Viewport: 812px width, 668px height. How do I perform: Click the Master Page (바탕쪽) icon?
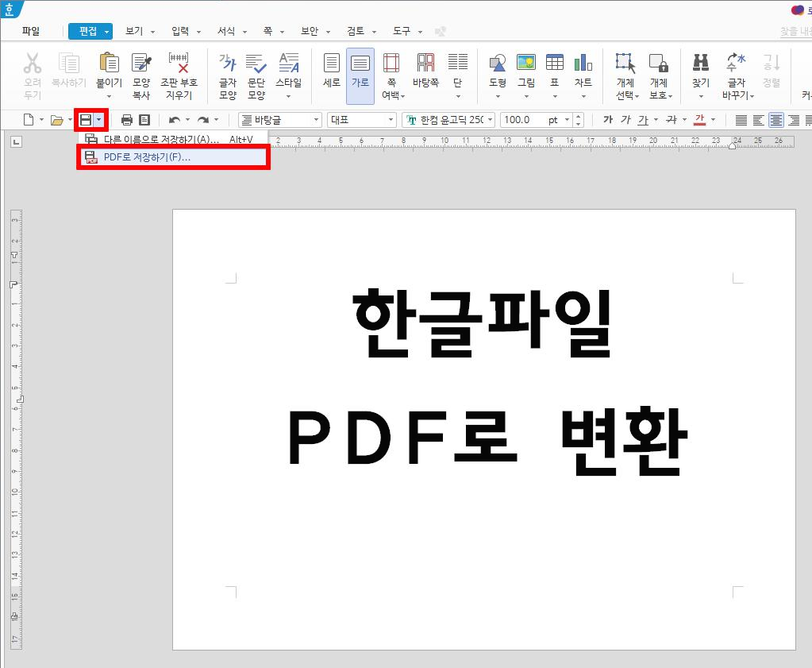pos(425,63)
